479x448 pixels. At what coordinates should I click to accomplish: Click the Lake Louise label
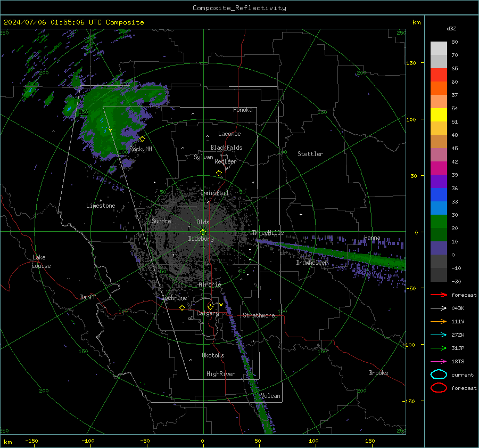pos(41,262)
